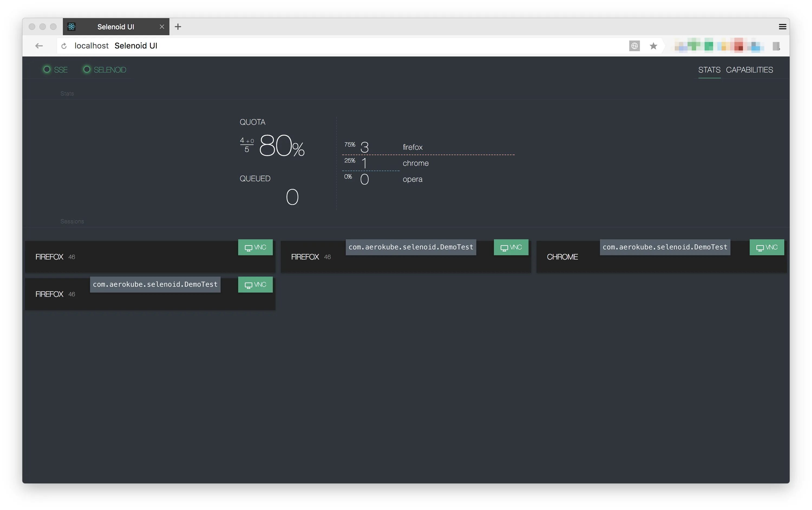Open the browser hamburger menu

click(782, 26)
